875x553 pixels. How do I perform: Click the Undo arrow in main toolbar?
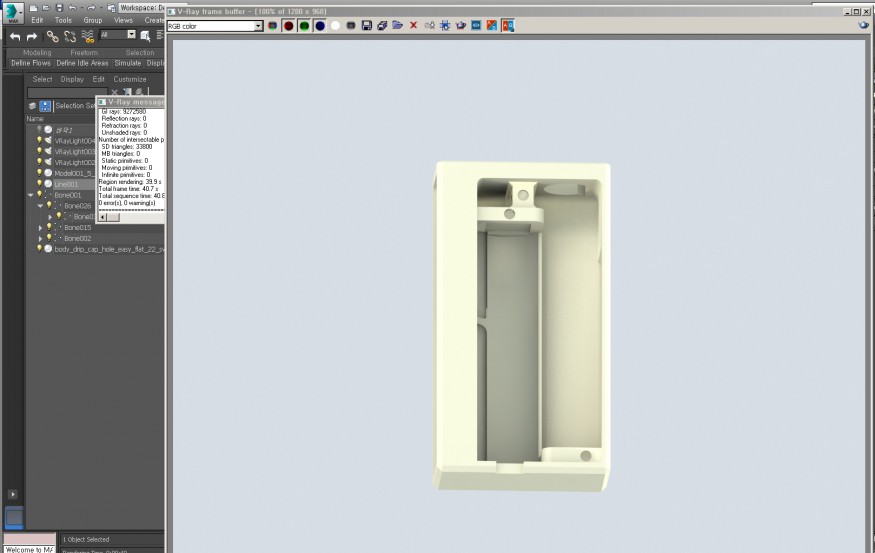click(x=15, y=36)
